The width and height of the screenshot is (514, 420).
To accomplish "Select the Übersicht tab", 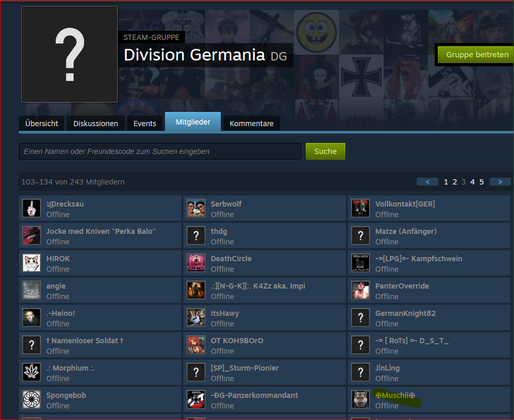I will (x=42, y=124).
